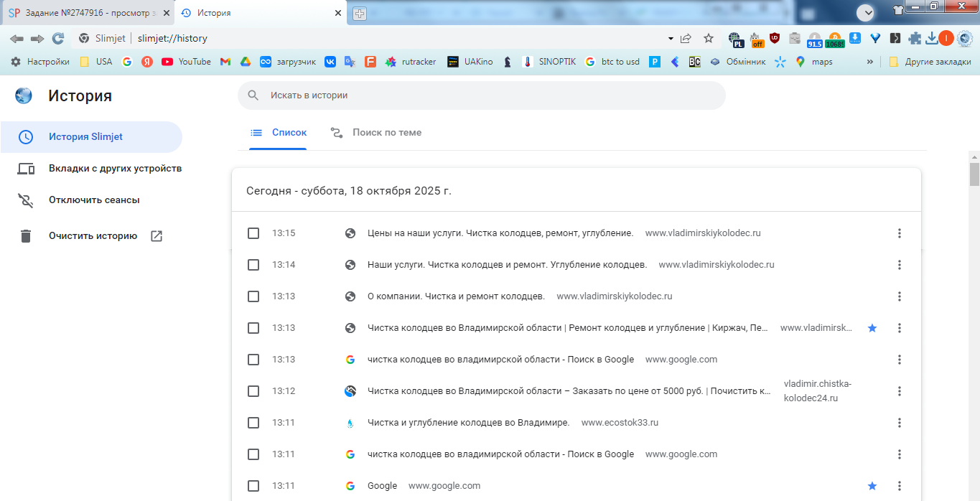980x501 pixels.
Task: Open the chess knight bookmark icon
Action: [508, 62]
